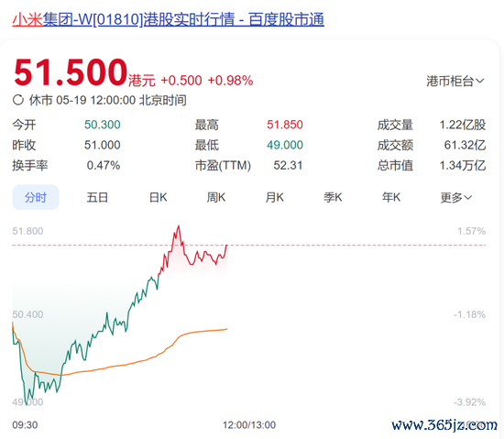Open the 日K candlestick tab
Viewport: 504px width, 439px height.
159,197
